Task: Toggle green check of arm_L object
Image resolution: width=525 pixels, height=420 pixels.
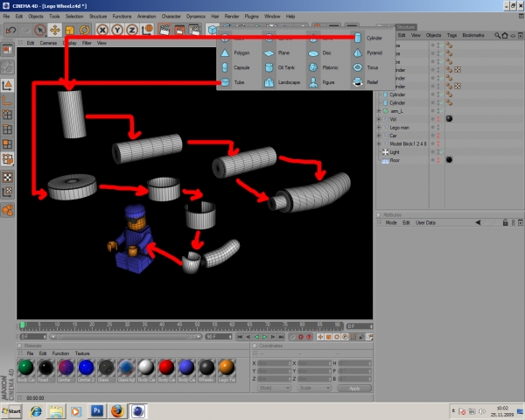Action: coord(442,111)
